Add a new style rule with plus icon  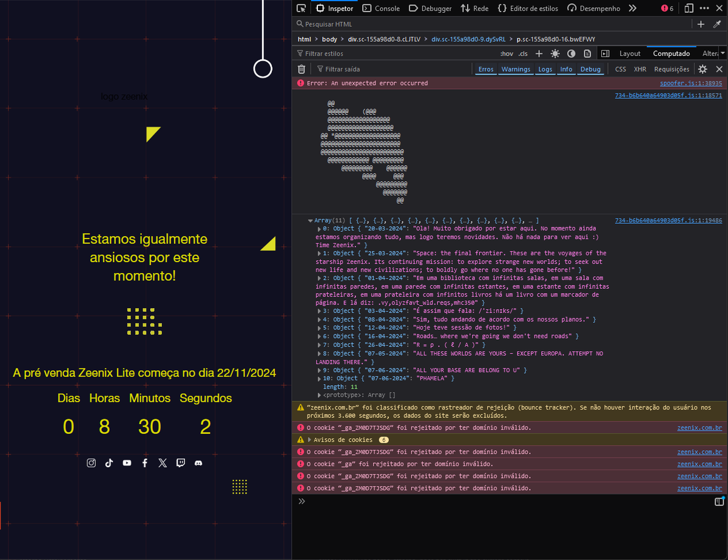pyautogui.click(x=539, y=53)
